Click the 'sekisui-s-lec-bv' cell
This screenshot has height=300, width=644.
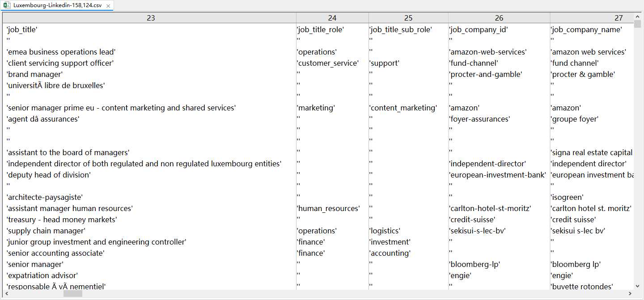(499, 231)
